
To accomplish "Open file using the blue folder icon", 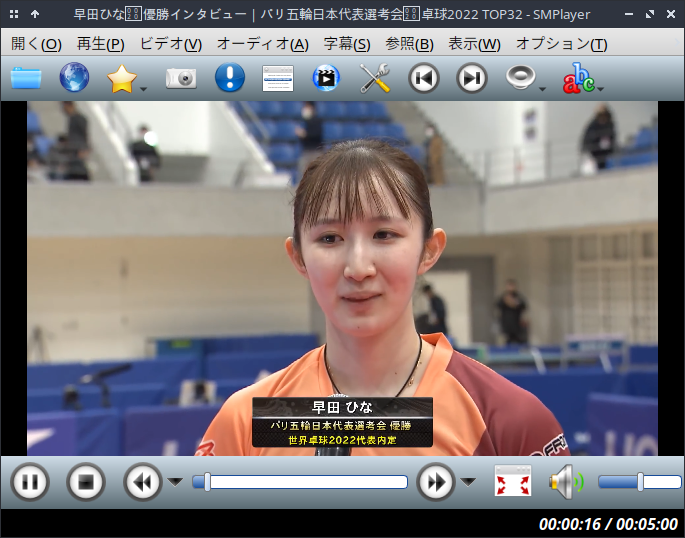I will [x=26, y=78].
